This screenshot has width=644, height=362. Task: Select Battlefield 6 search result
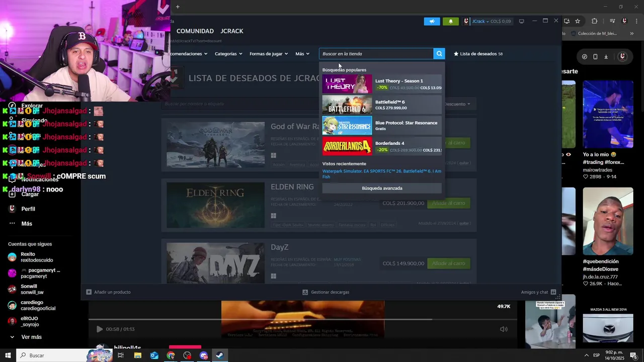(x=382, y=105)
